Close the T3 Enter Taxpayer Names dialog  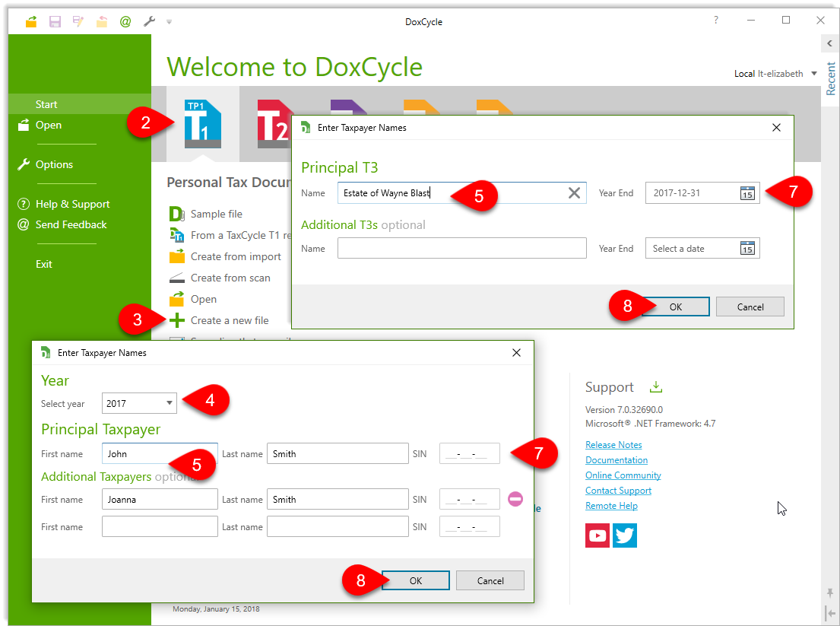coord(776,128)
